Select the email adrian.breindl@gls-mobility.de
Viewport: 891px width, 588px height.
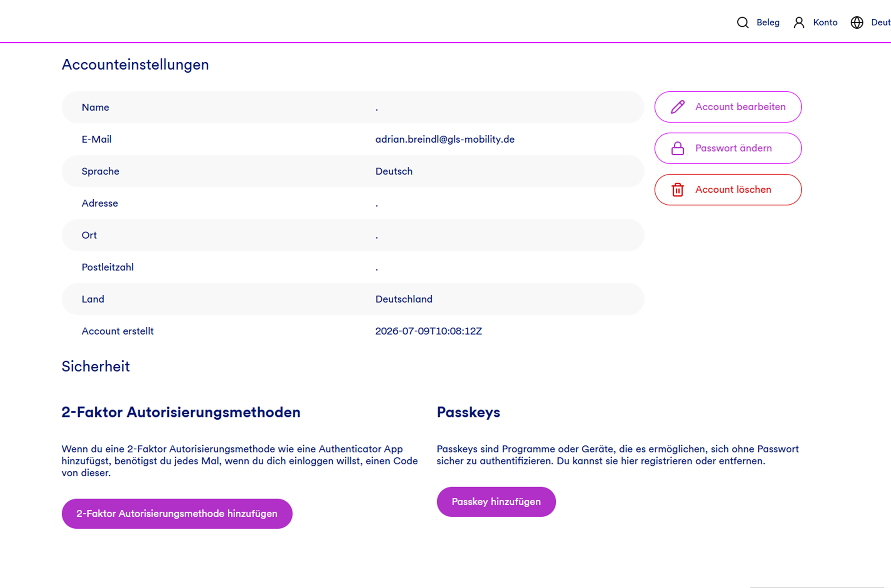coord(445,140)
